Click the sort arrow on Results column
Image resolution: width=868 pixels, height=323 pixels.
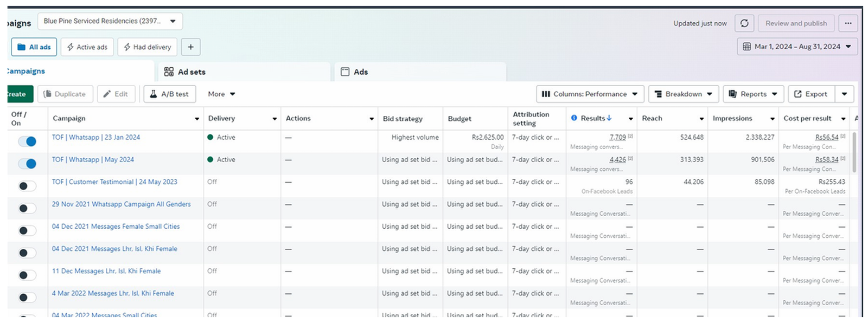pos(609,118)
